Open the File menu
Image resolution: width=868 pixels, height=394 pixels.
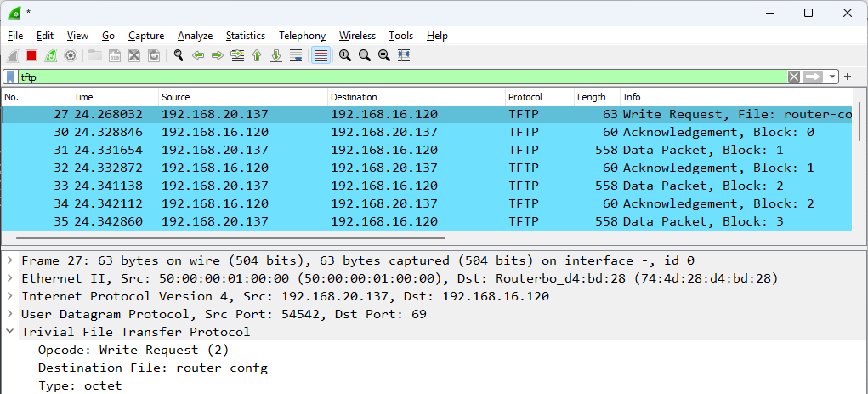click(x=15, y=36)
